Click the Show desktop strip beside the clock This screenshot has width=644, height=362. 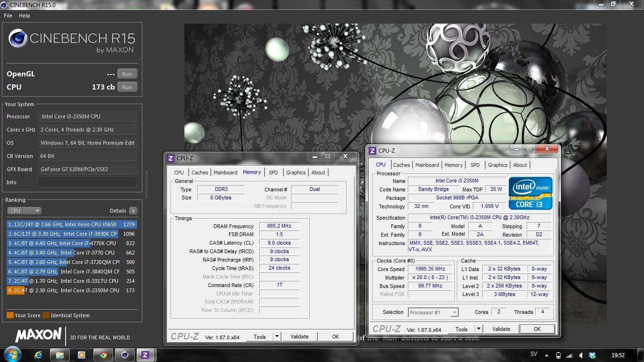pos(640,355)
